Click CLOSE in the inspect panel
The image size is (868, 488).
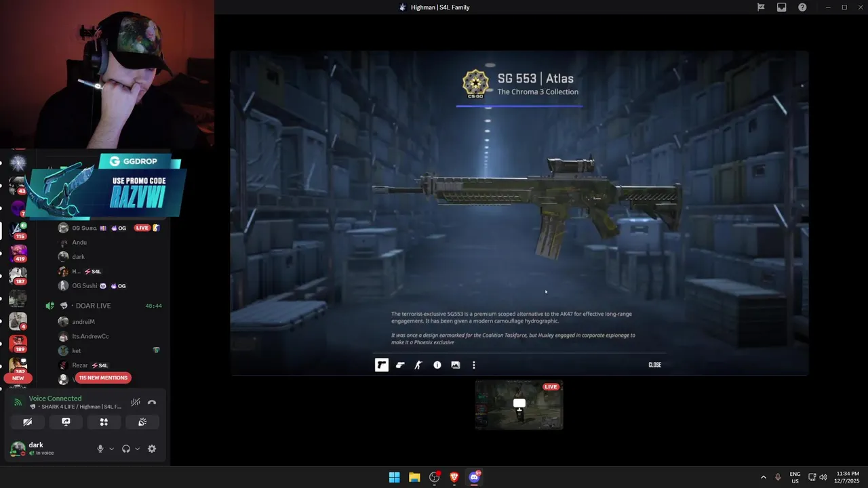[654, 365]
